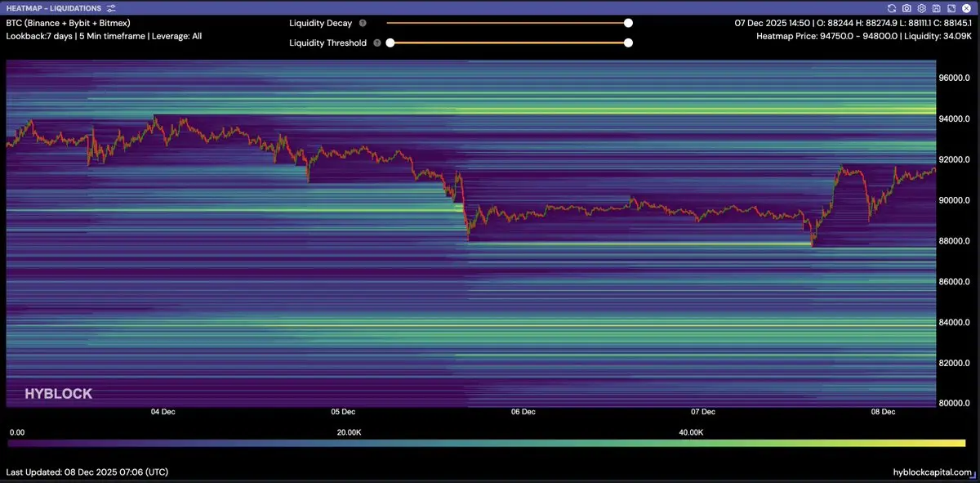Click the 94000.0 price axis label

(x=954, y=119)
